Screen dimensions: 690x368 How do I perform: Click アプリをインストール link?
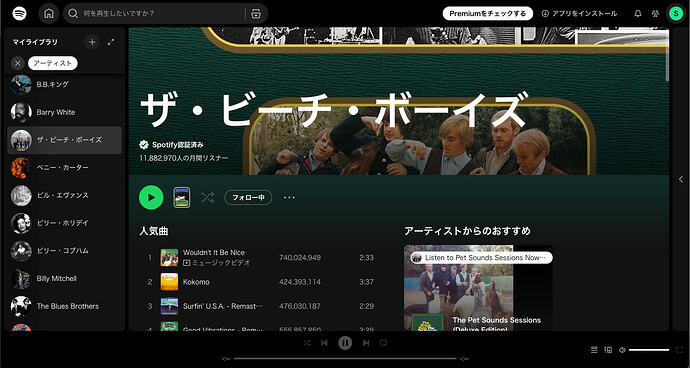pos(579,14)
